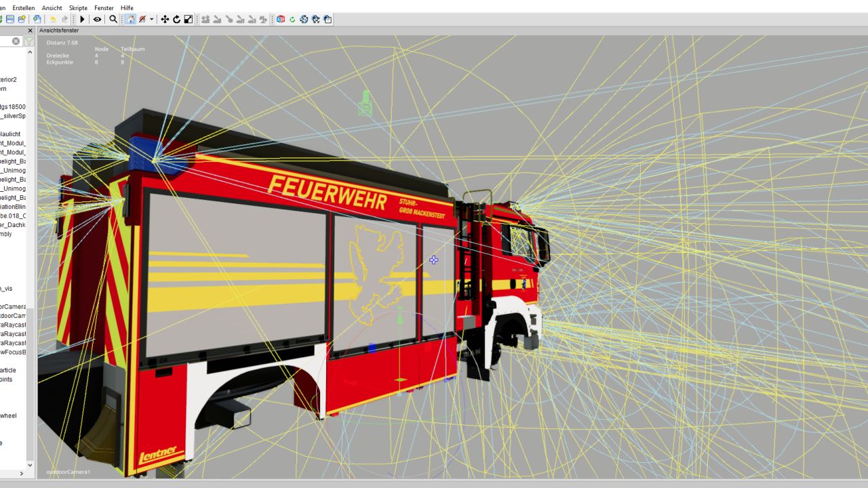Screen dimensions: 868x488
Task: Click the green refresh arrow icon
Action: [292, 20]
